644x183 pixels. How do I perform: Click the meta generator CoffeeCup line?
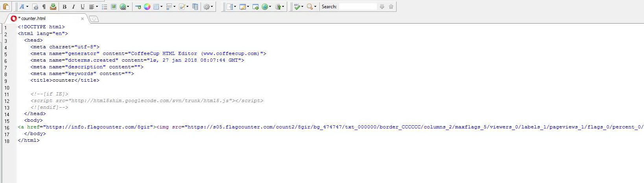pos(148,53)
